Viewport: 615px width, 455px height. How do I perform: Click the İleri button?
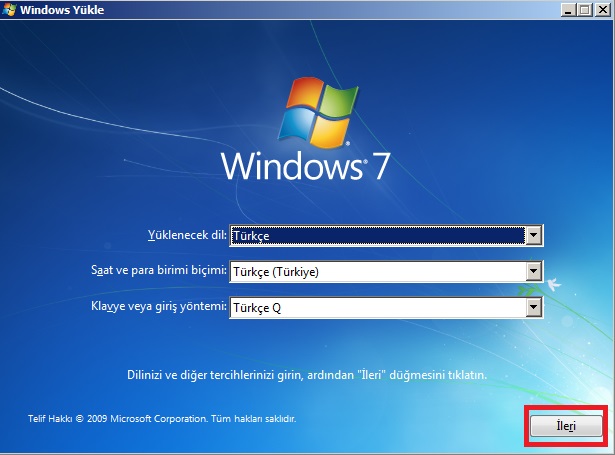pos(566,426)
